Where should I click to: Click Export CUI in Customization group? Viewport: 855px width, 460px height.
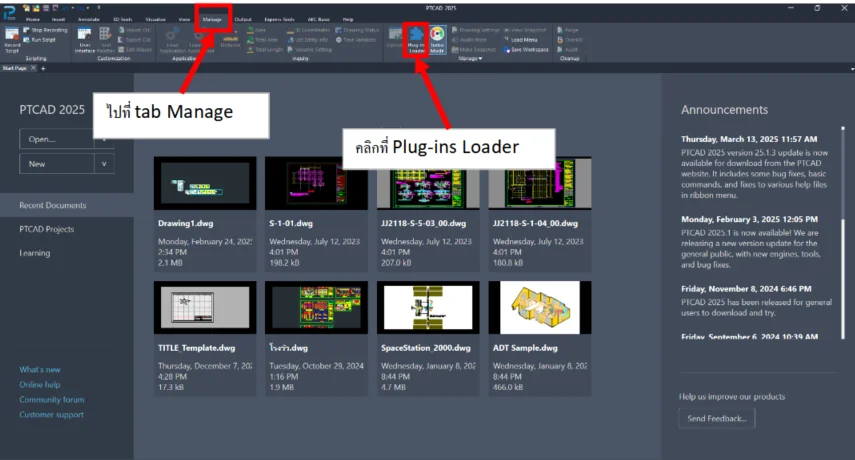(x=134, y=40)
